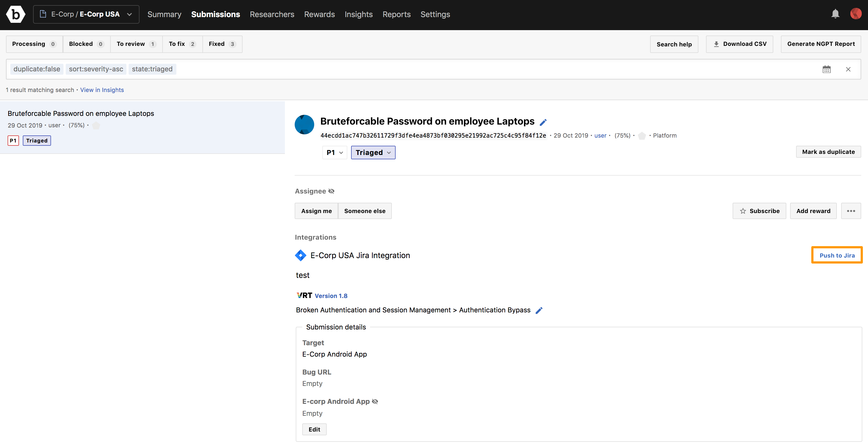Switch to the Researchers tab

[x=272, y=14]
